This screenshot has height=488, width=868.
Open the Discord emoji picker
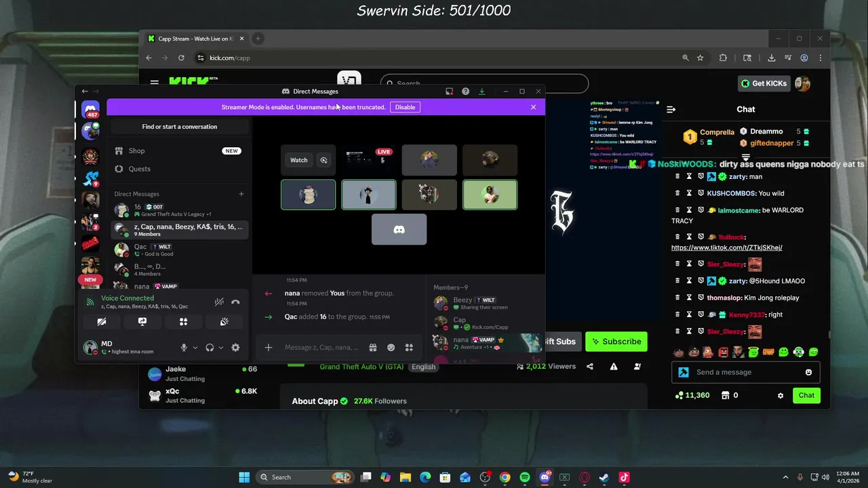tap(391, 348)
